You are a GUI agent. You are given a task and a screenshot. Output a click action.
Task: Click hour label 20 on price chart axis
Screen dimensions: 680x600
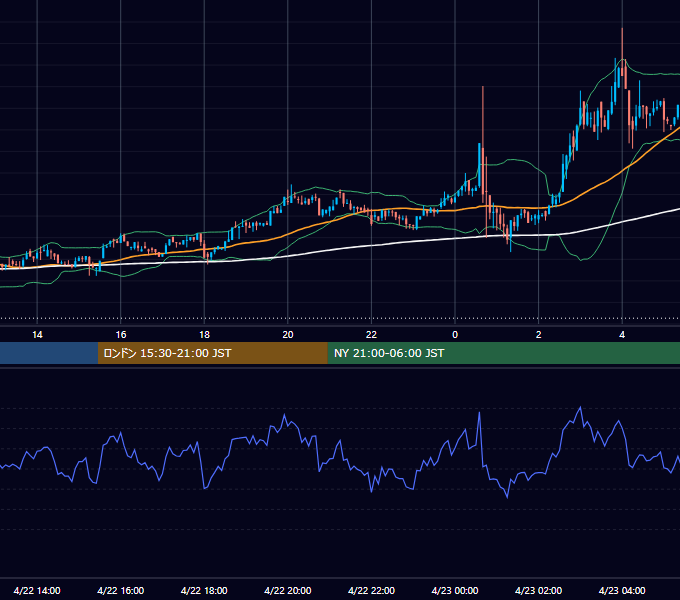pyautogui.click(x=288, y=335)
